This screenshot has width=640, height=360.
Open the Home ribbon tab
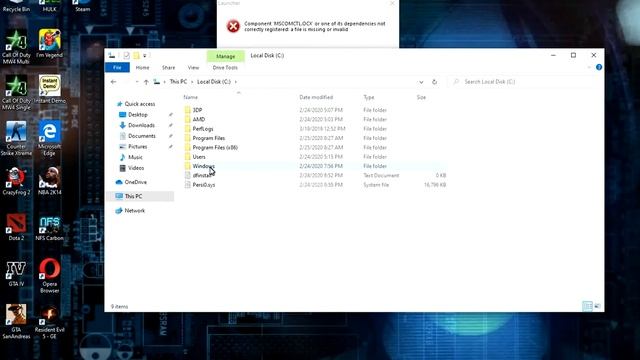click(x=142, y=67)
